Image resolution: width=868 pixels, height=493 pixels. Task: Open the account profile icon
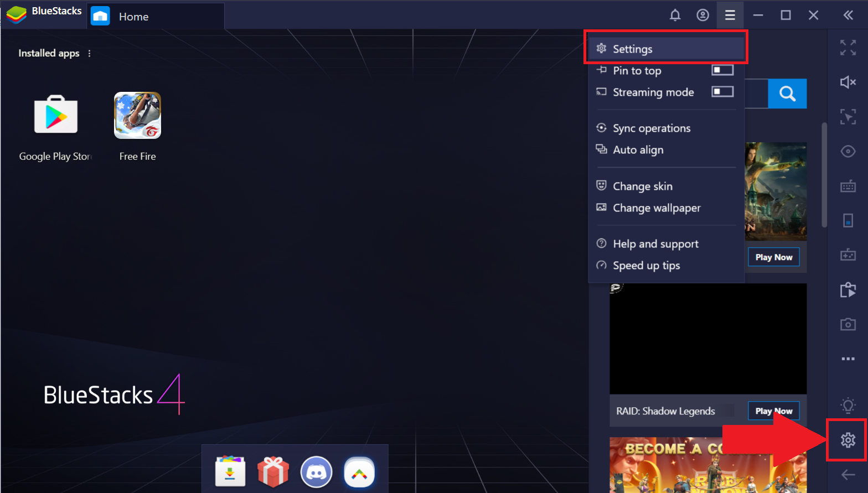[x=702, y=15]
